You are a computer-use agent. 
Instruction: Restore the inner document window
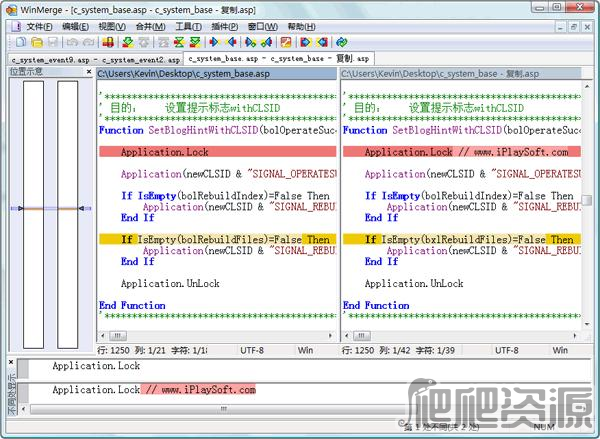point(574,27)
